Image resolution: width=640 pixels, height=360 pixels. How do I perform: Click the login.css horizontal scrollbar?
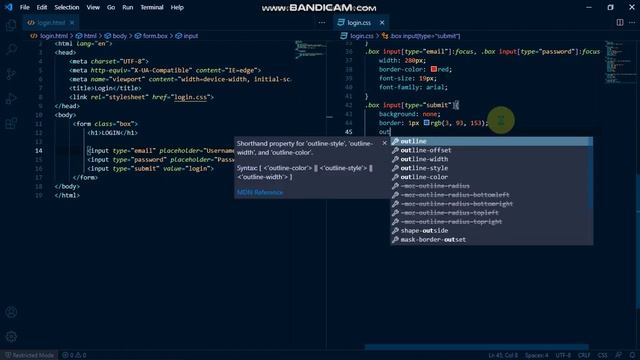(476, 347)
